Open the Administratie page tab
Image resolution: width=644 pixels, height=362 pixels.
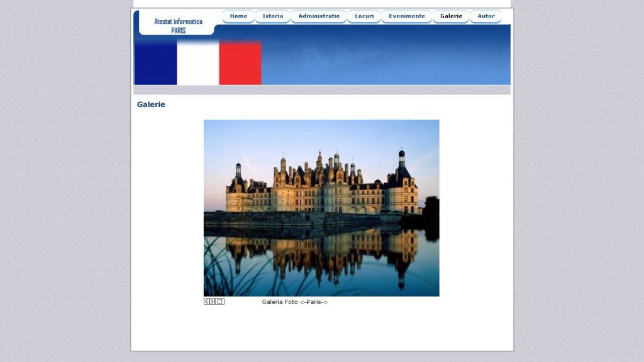pos(319,16)
